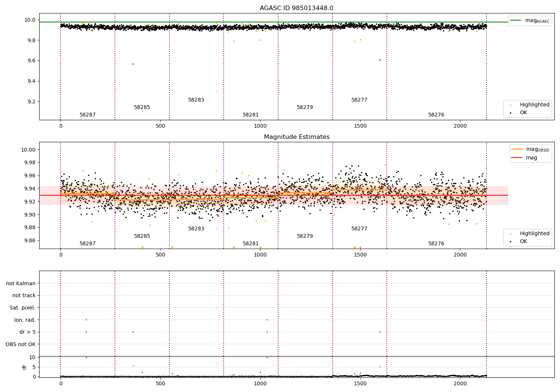
Task: Click the "AGASC ID 985013448.0" plot title
Action: tap(296, 8)
